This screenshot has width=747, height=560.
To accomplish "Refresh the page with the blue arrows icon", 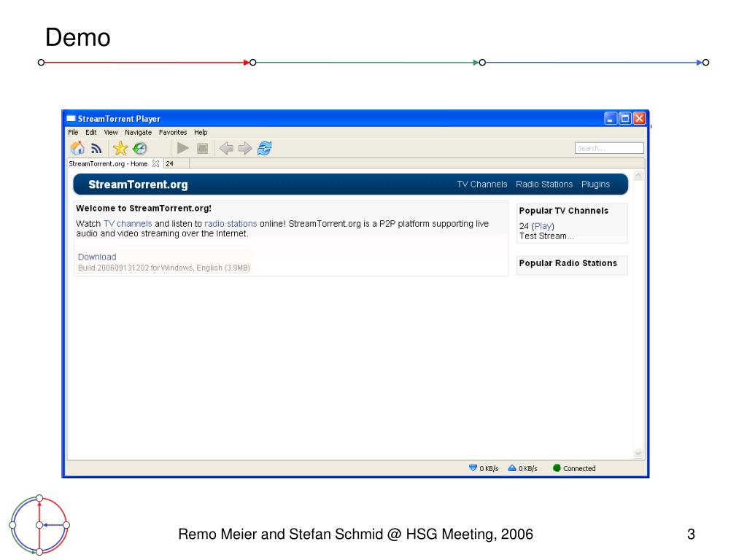I will tap(265, 149).
